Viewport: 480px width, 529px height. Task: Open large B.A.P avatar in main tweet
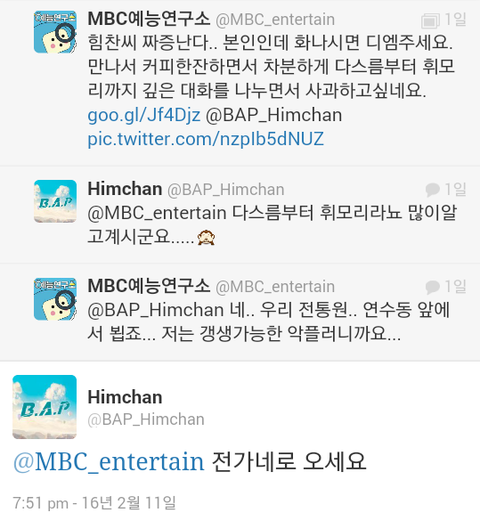coord(45,407)
